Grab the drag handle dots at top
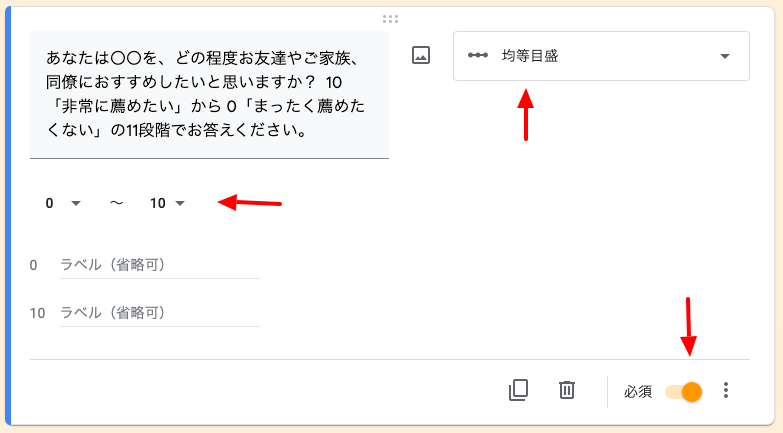Screen dimensions: 783x433 click(x=391, y=19)
